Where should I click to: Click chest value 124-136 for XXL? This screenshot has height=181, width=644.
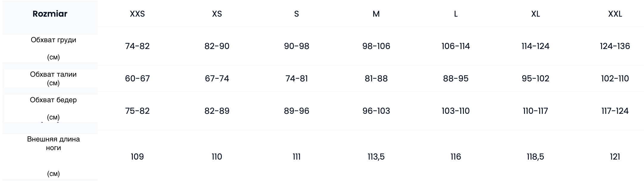click(x=615, y=46)
